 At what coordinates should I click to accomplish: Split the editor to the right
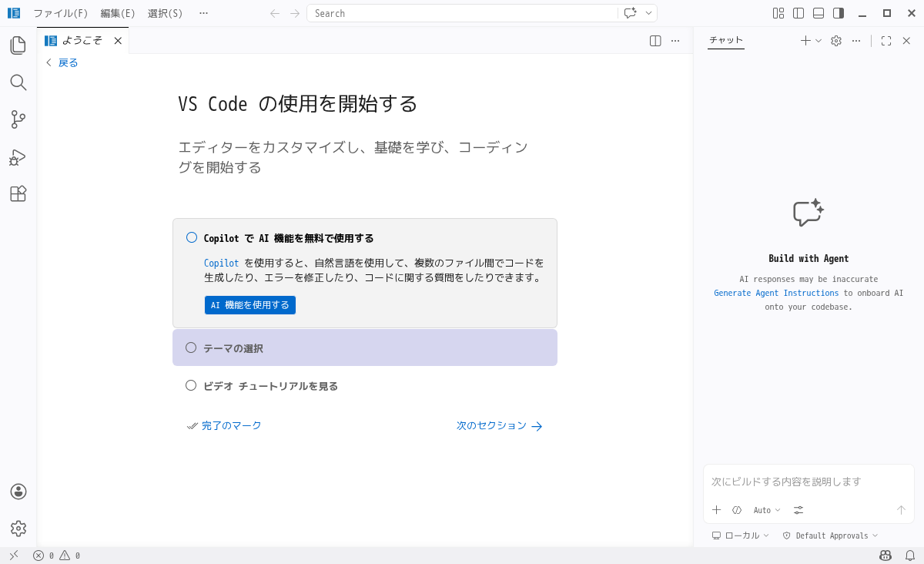tap(655, 41)
